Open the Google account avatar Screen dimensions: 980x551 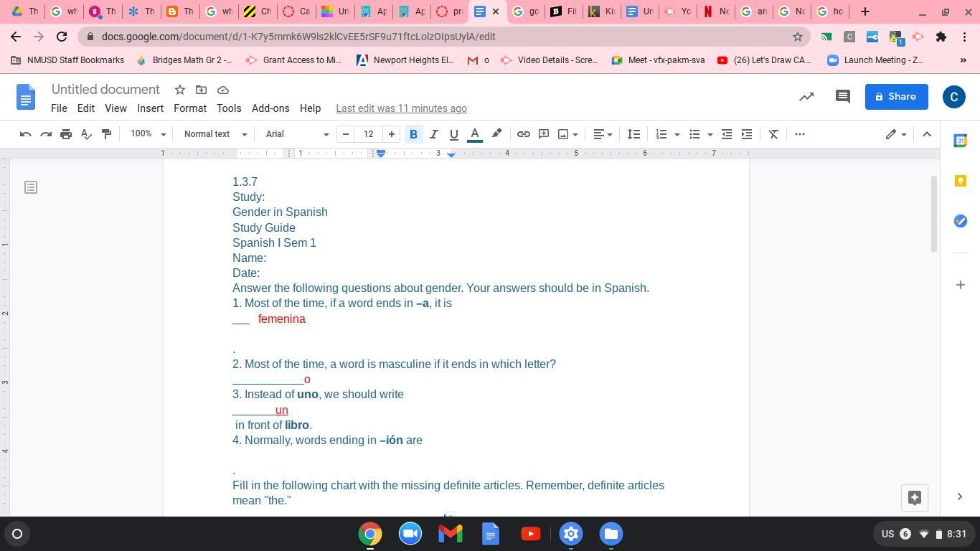coord(954,97)
